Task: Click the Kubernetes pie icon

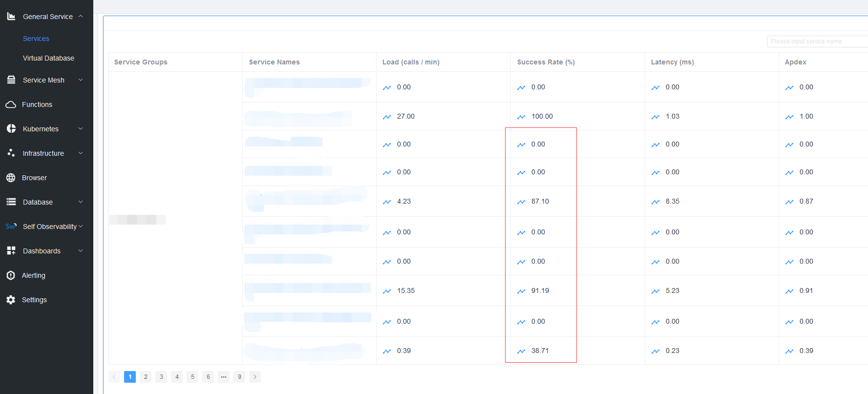Action: tap(11, 129)
